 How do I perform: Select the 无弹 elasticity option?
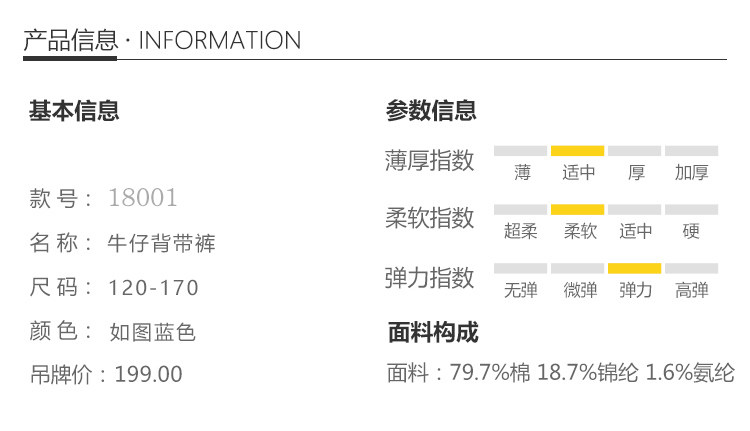[x=521, y=290]
